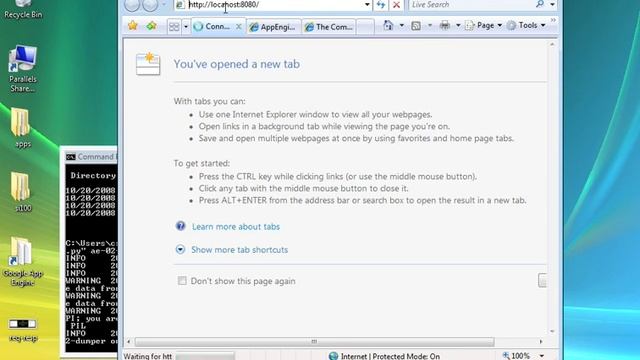The image size is (640, 360).
Task: Click the Back navigation button
Action: click(x=132, y=4)
